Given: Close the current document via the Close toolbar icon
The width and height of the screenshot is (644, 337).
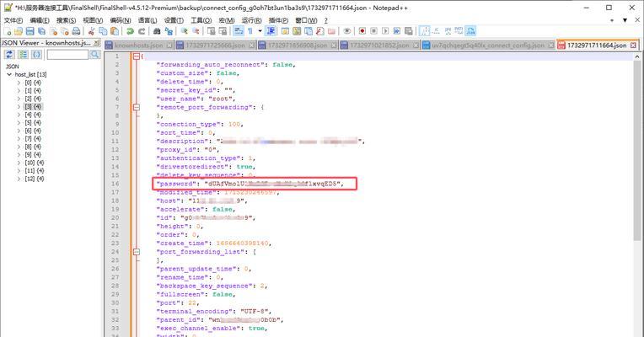Looking at the screenshot, I should (53, 31).
